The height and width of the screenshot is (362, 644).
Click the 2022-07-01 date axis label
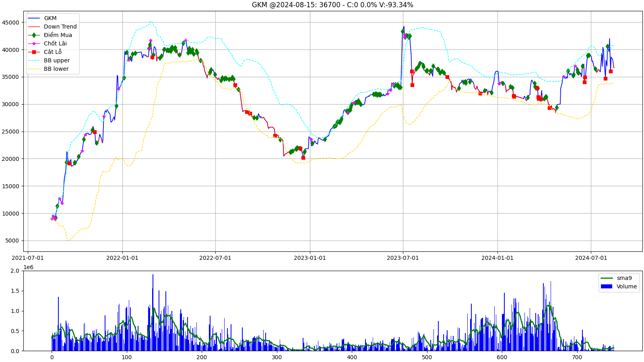(x=215, y=258)
